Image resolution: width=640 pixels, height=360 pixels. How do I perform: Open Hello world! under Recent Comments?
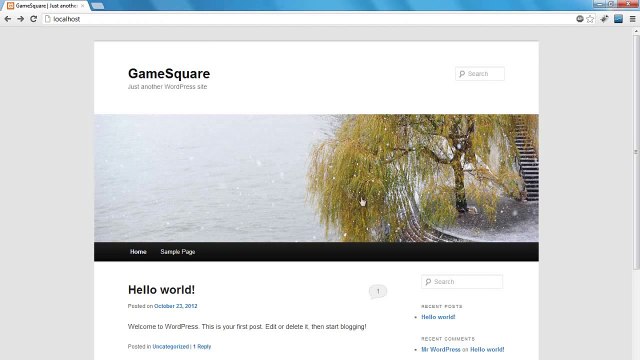(487, 350)
